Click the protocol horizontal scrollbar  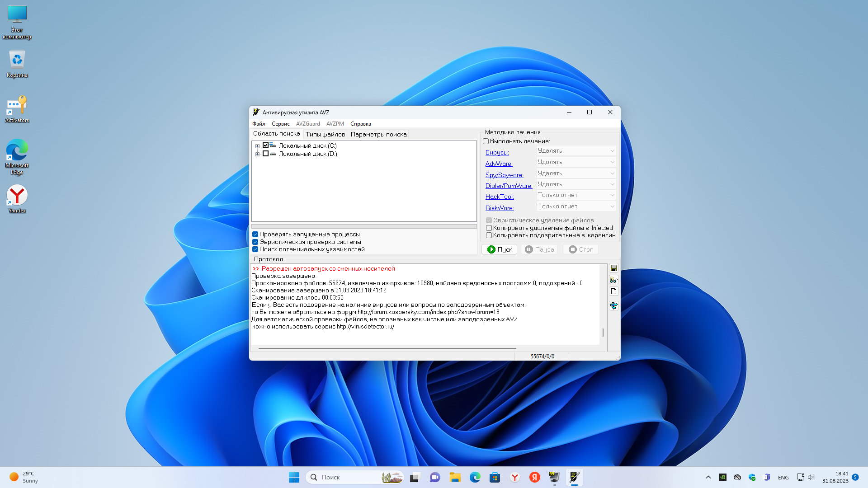point(387,348)
